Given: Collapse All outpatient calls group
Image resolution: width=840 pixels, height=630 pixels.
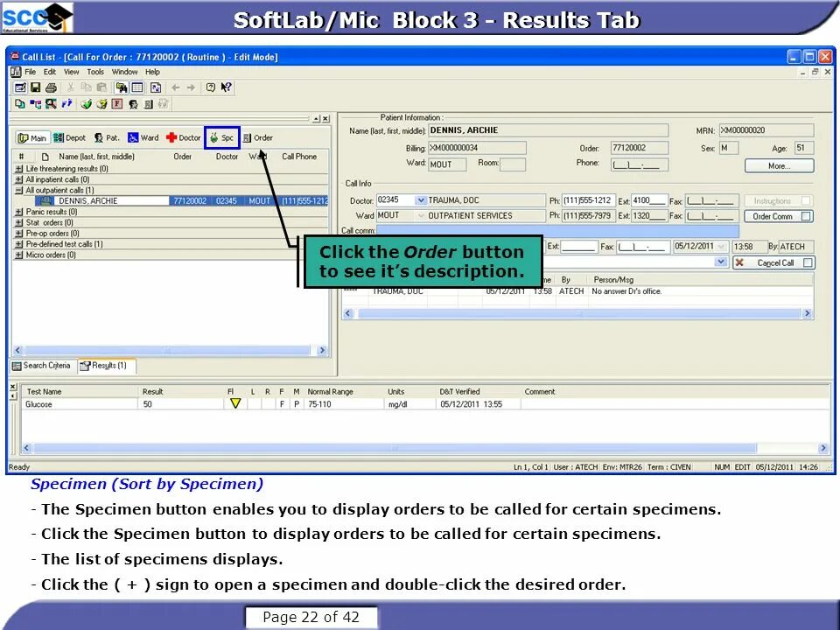Looking at the screenshot, I should pyautogui.click(x=19, y=190).
